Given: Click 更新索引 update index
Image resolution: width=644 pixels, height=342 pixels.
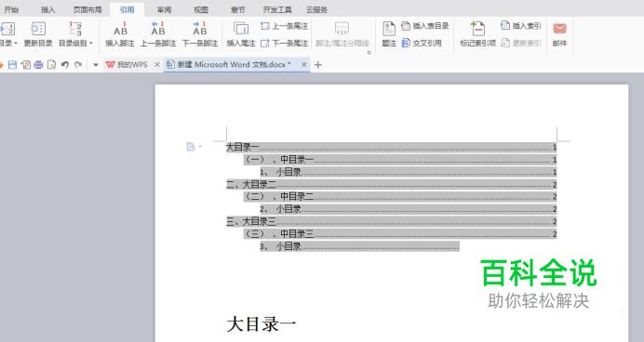Looking at the screenshot, I should (521, 43).
